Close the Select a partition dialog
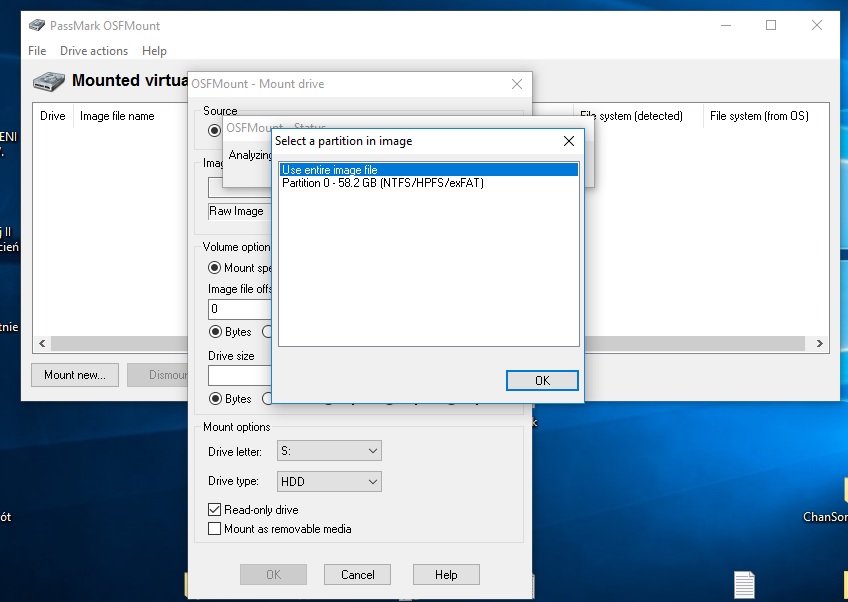 pyautogui.click(x=568, y=141)
